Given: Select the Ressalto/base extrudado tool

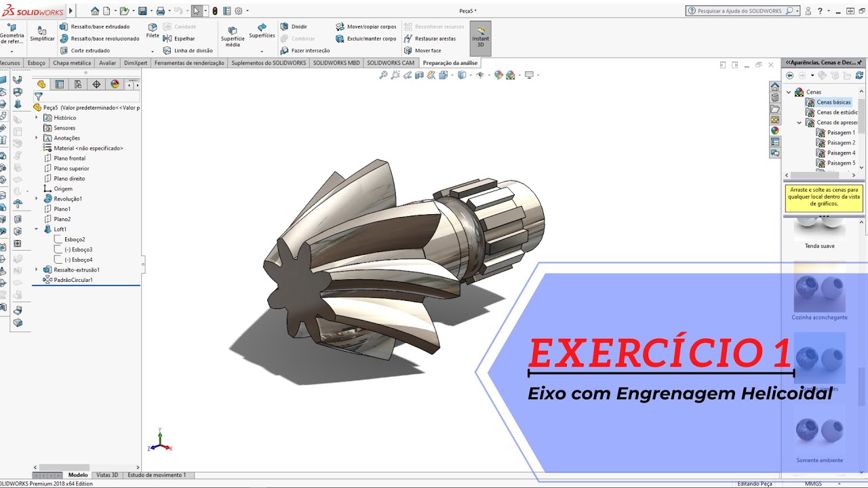Looking at the screenshot, I should [x=95, y=26].
